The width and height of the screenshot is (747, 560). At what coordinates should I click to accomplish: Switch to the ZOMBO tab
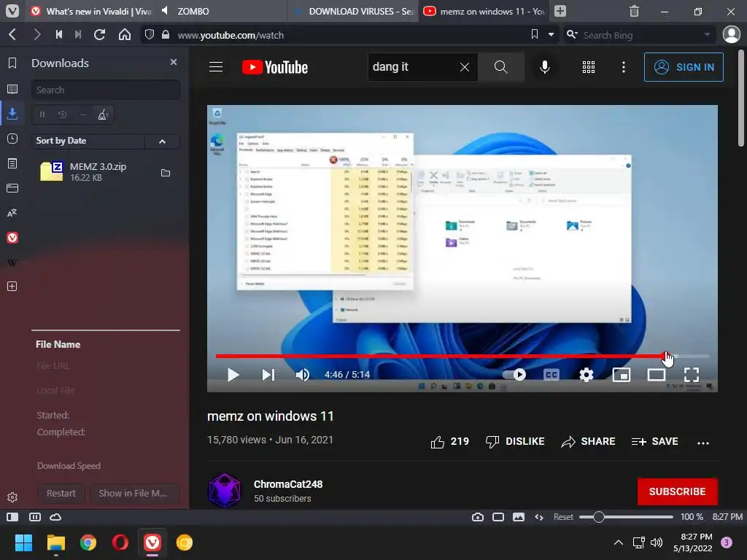point(222,11)
